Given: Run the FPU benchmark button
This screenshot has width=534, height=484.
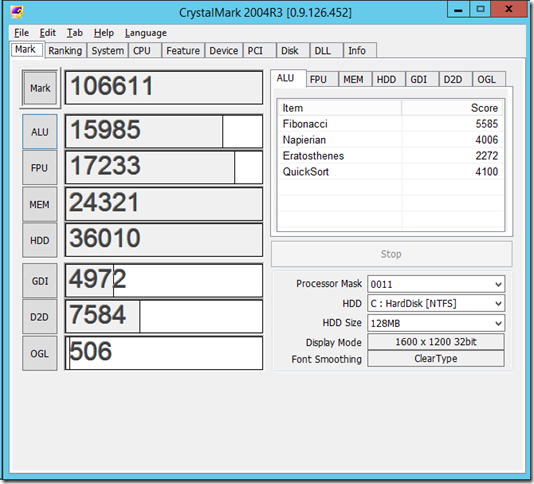Looking at the screenshot, I should (x=40, y=168).
